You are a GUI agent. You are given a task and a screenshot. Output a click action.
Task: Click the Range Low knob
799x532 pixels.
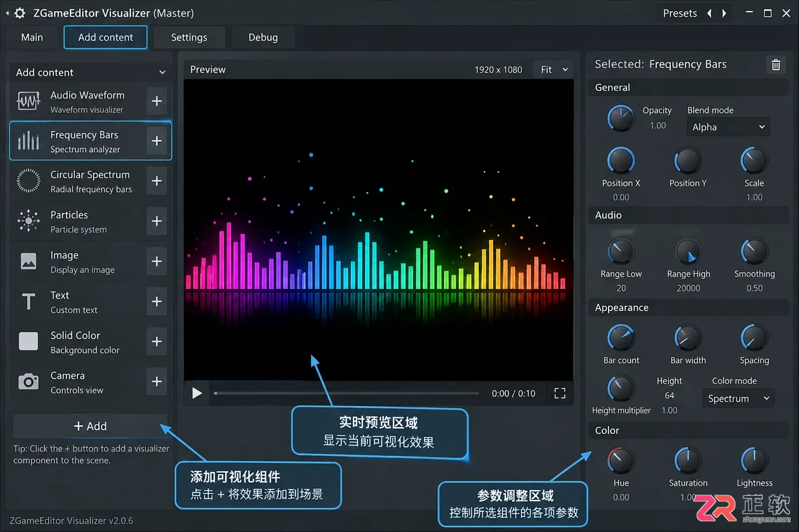pos(621,251)
